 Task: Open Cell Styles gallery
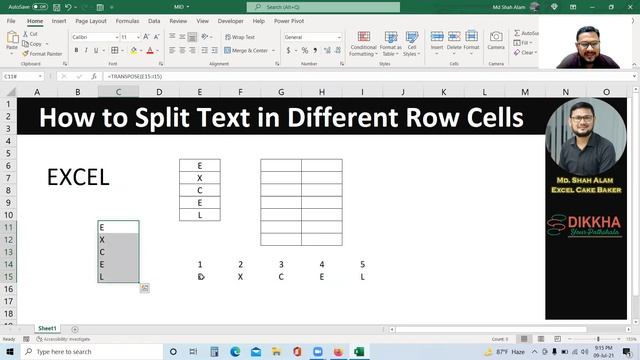[411, 43]
